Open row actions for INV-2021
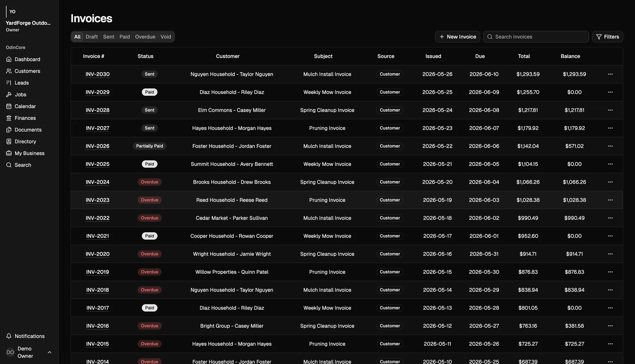 click(610, 236)
